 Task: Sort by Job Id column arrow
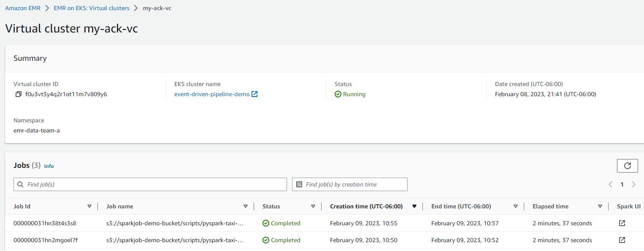click(89, 206)
